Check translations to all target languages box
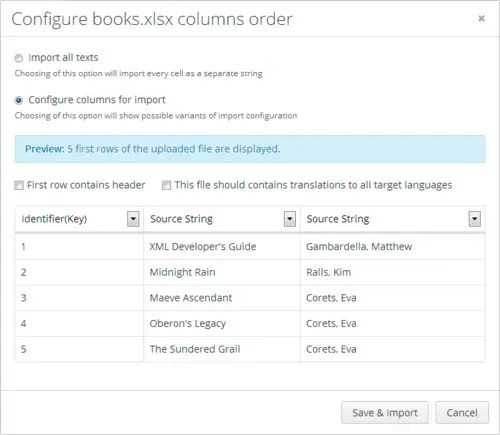500x435 pixels. coord(166,185)
